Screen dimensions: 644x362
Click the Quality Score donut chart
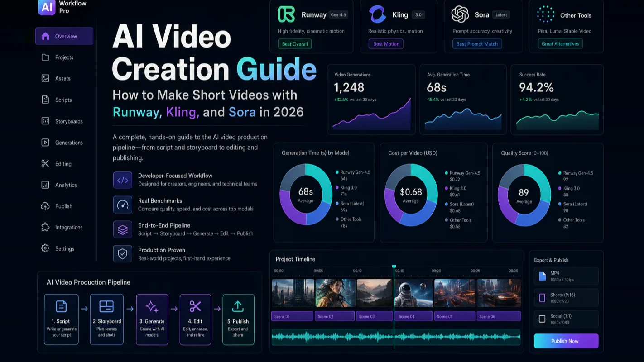click(524, 195)
